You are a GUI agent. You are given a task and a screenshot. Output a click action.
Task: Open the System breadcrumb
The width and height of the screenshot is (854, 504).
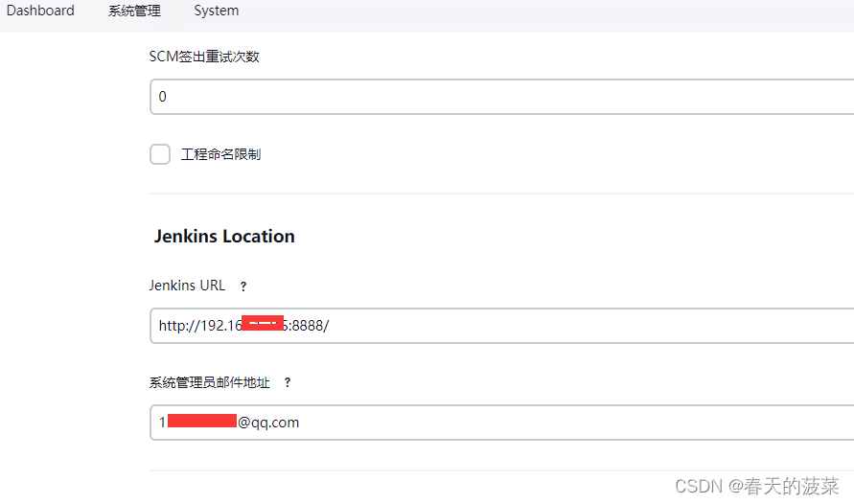point(217,11)
